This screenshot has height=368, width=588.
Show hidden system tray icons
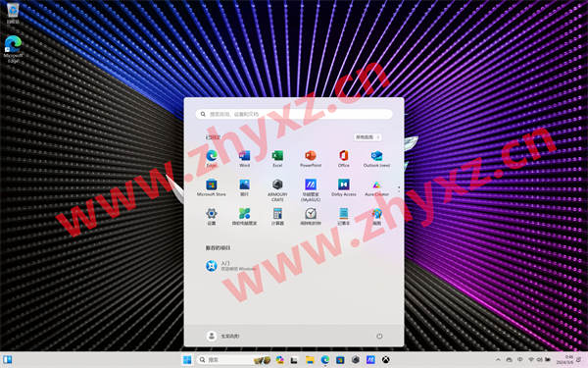click(x=498, y=360)
